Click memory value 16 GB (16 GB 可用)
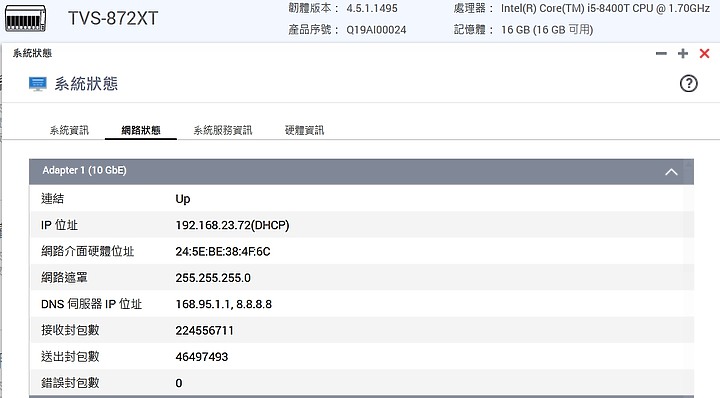This screenshot has width=720, height=398. point(547,30)
